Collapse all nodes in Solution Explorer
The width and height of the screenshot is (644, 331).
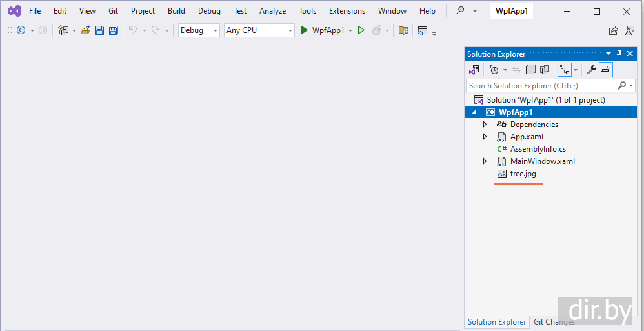click(x=530, y=70)
